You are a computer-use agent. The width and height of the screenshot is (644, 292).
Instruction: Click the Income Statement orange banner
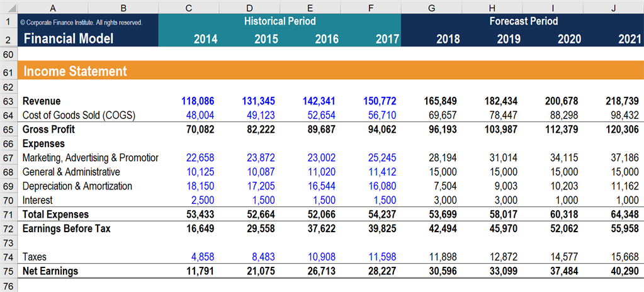point(315,71)
